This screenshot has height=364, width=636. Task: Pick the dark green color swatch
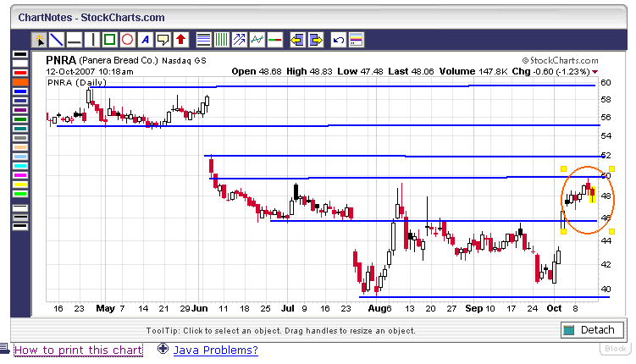point(20,119)
